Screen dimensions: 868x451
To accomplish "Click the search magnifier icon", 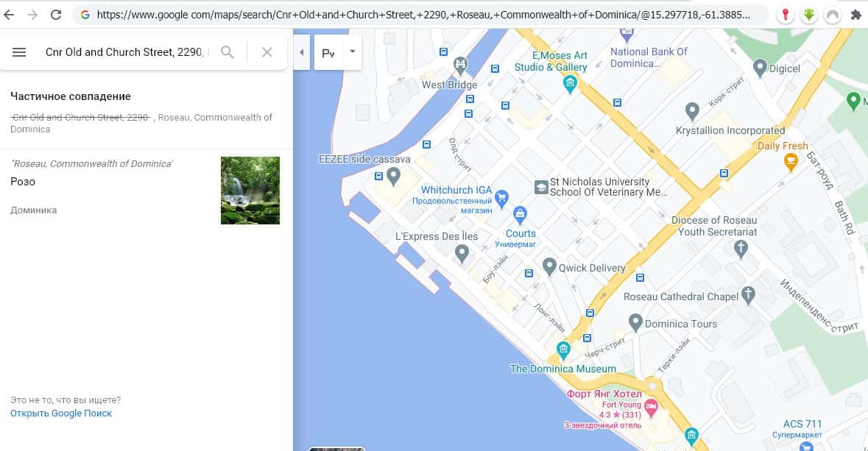I will 227,52.
